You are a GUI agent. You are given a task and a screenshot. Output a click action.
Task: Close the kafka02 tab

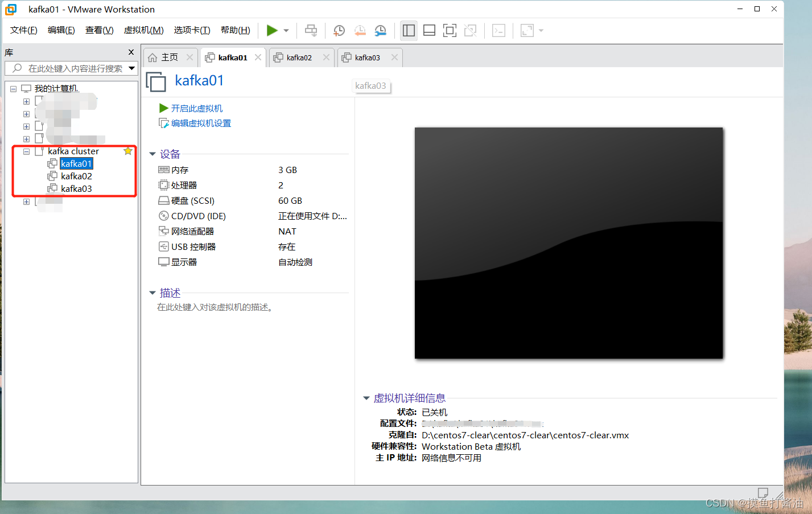point(326,57)
